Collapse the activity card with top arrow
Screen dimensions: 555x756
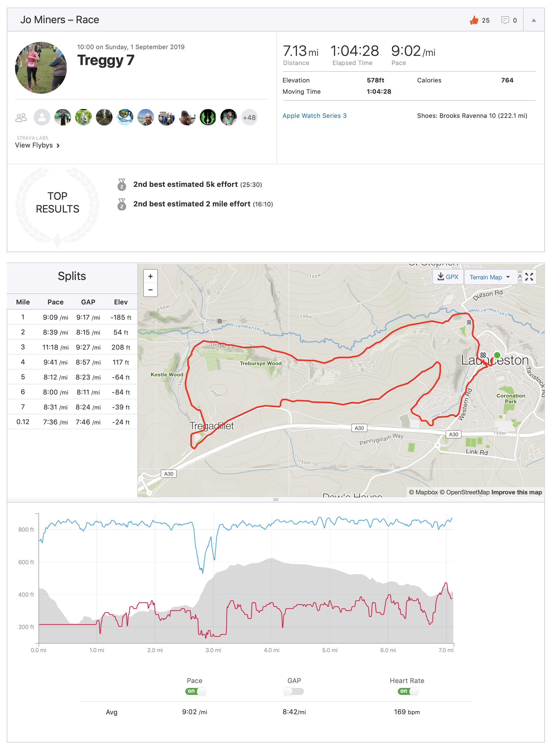tap(534, 20)
